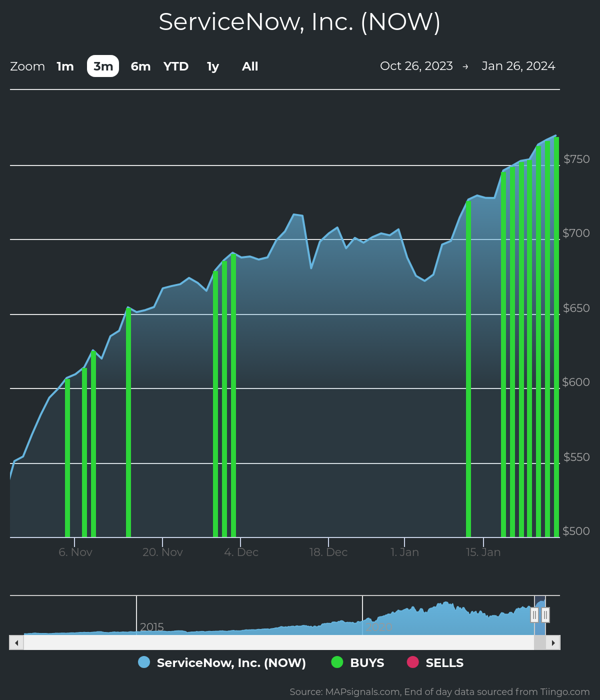The height and width of the screenshot is (700, 600).
Task: Click the blue ServiceNow legend dot
Action: [x=144, y=662]
